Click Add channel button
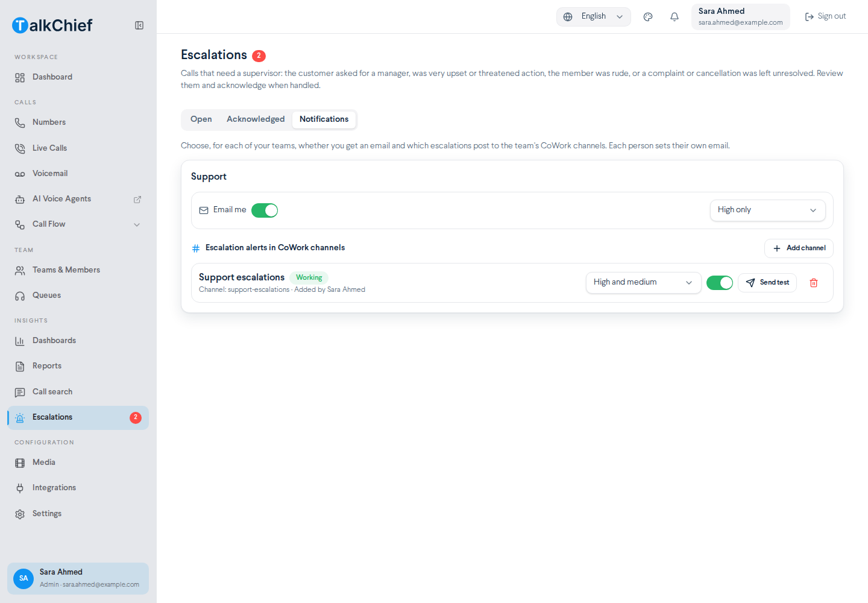The image size is (868, 603). [799, 248]
